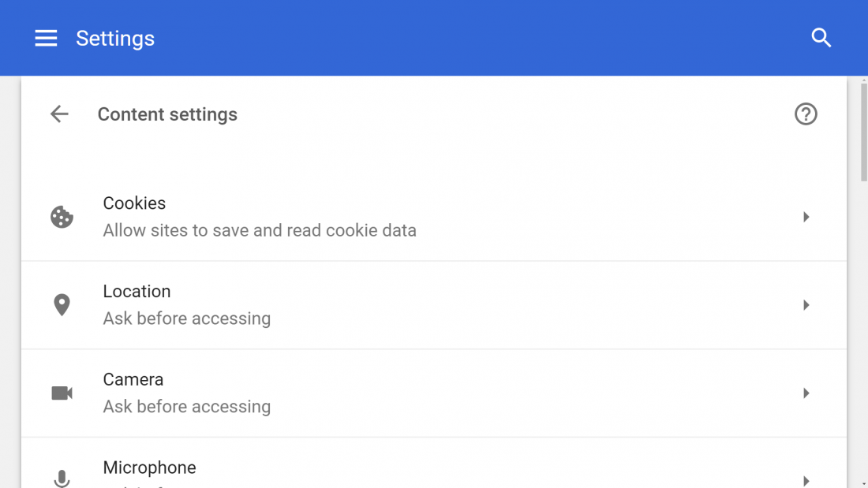The width and height of the screenshot is (868, 488).
Task: Open the Location row
Action: [x=434, y=305]
